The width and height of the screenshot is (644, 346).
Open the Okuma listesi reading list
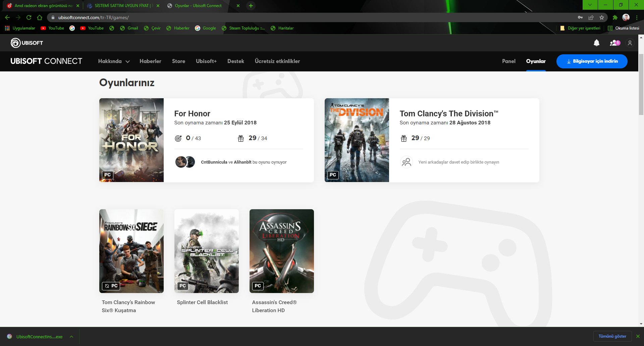(624, 28)
